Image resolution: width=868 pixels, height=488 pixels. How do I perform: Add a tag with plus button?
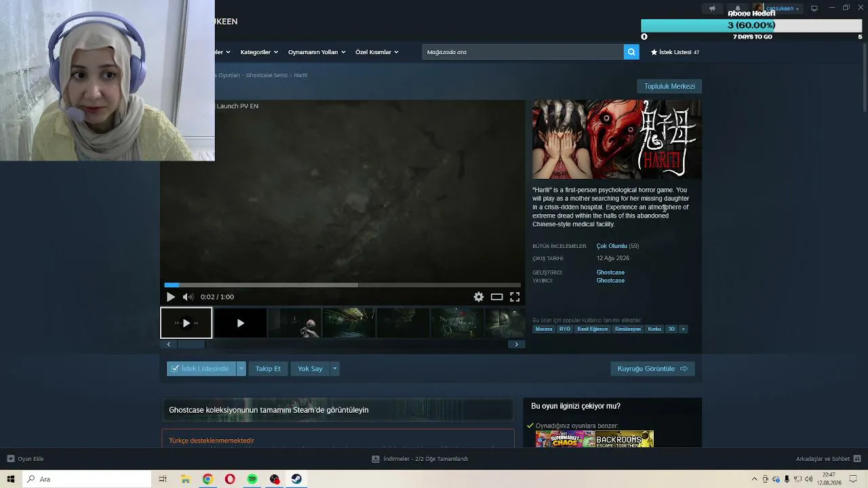684,329
